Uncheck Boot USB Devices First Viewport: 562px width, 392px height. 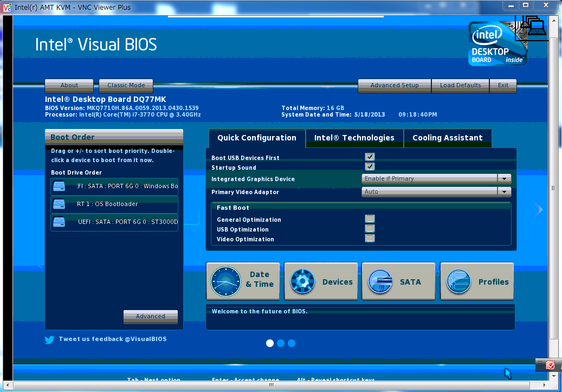370,157
